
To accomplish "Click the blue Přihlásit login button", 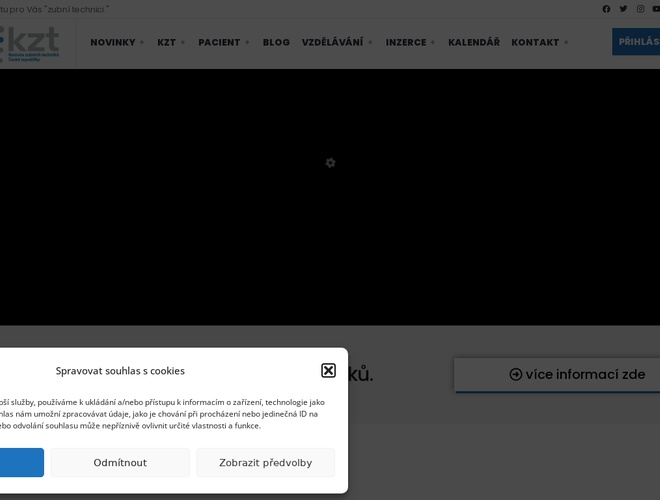I will pos(637,42).
